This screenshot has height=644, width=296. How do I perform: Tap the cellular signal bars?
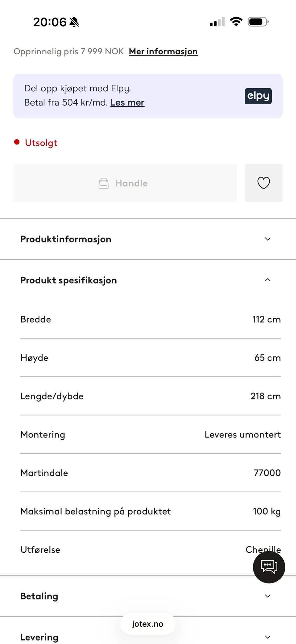point(217,22)
